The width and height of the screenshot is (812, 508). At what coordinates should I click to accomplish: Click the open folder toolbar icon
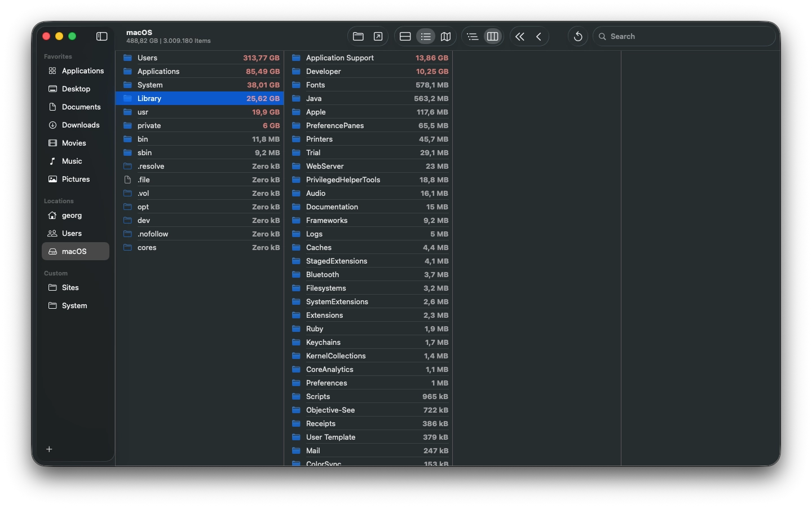[x=358, y=36]
